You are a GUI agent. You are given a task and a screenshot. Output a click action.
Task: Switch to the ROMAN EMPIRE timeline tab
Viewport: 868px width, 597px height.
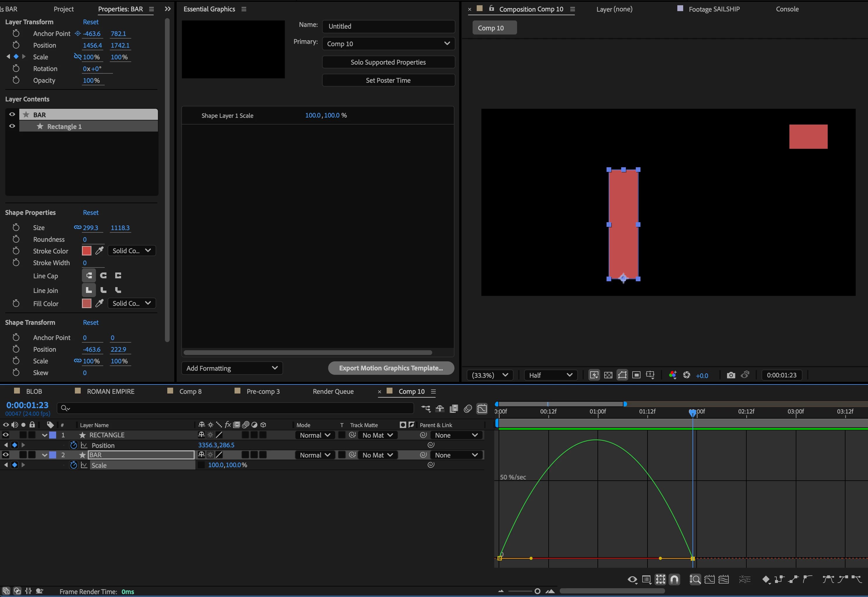(110, 391)
